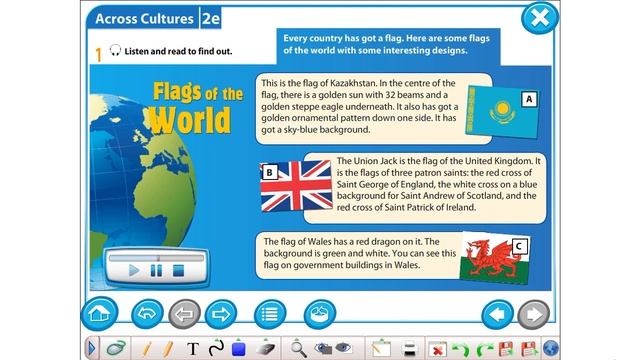Click the audio progress slider track

[156, 258]
